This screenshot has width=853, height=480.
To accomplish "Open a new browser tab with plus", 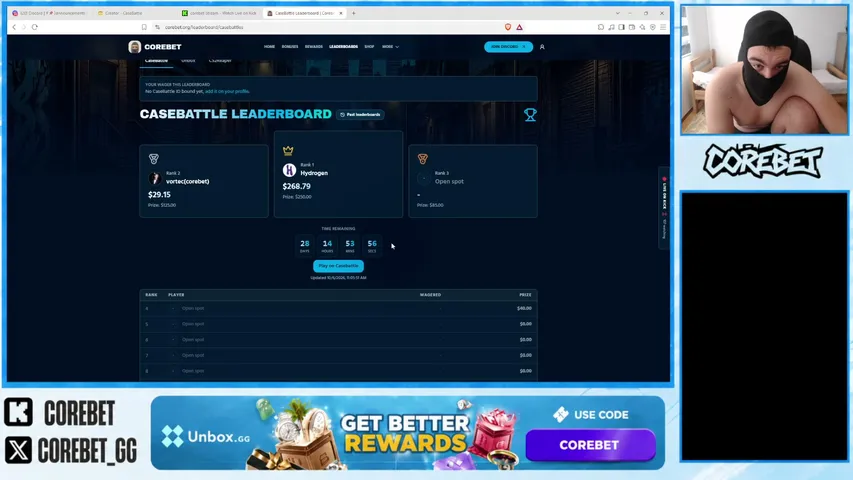I will tap(354, 13).
